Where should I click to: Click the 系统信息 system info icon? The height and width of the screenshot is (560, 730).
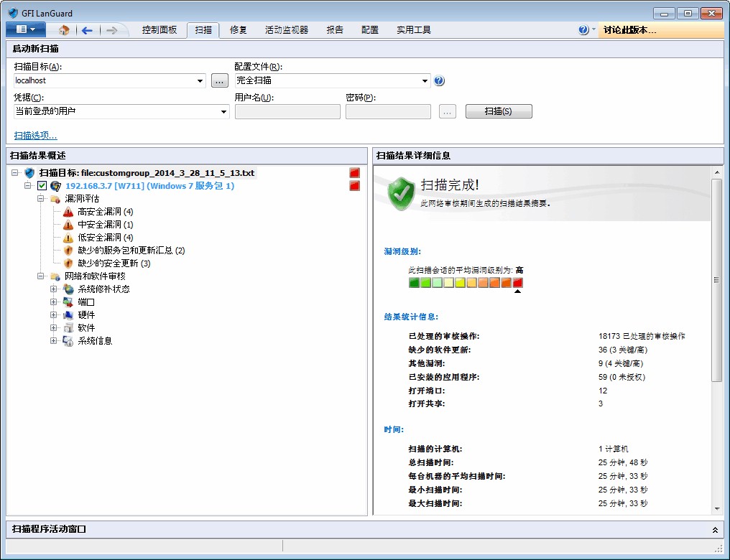[68, 342]
